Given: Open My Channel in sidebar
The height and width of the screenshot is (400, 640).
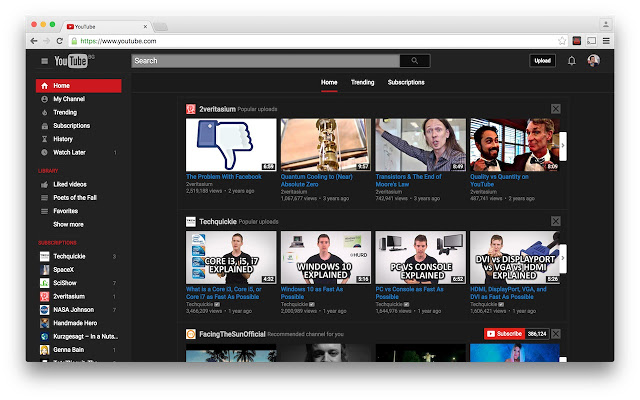Looking at the screenshot, I should (x=78, y=99).
